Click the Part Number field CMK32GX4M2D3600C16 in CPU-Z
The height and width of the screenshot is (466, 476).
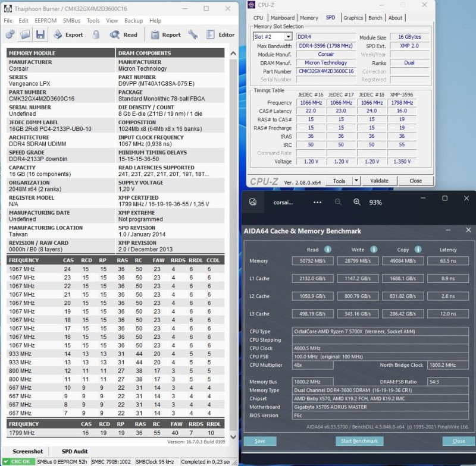pyautogui.click(x=326, y=71)
